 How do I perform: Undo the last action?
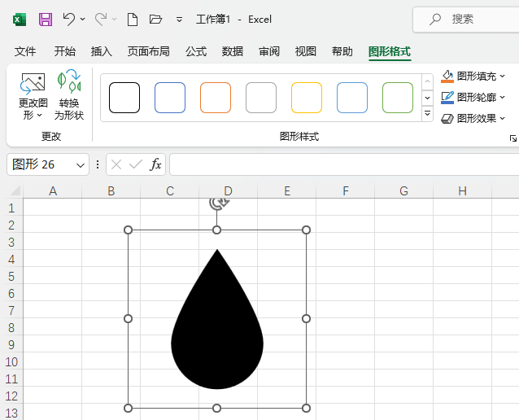click(69, 19)
